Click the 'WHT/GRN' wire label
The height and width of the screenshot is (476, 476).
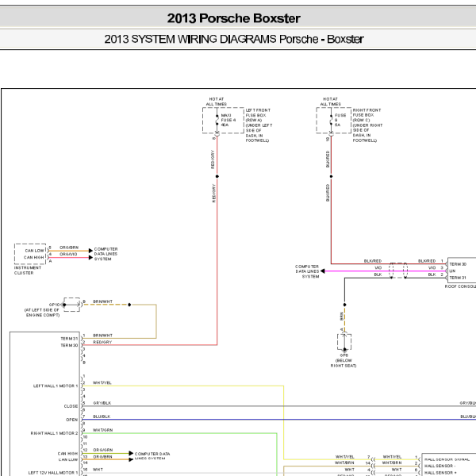tap(102, 430)
